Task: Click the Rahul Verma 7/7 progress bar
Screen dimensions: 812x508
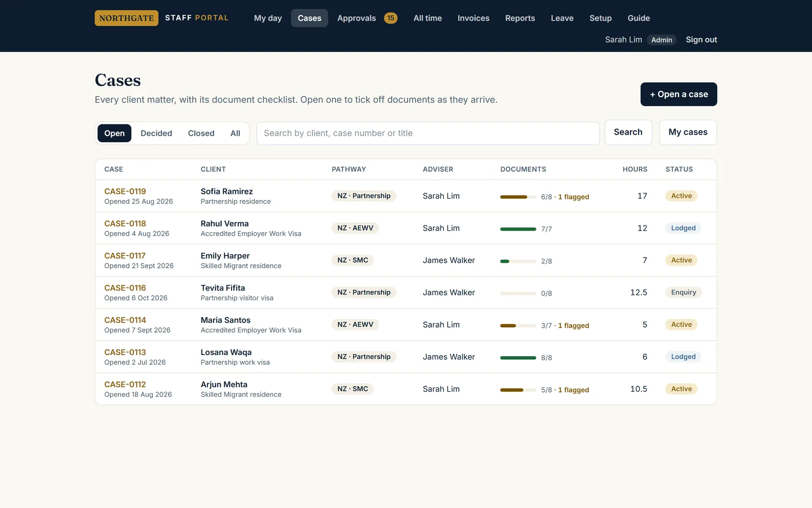Action: point(518,229)
